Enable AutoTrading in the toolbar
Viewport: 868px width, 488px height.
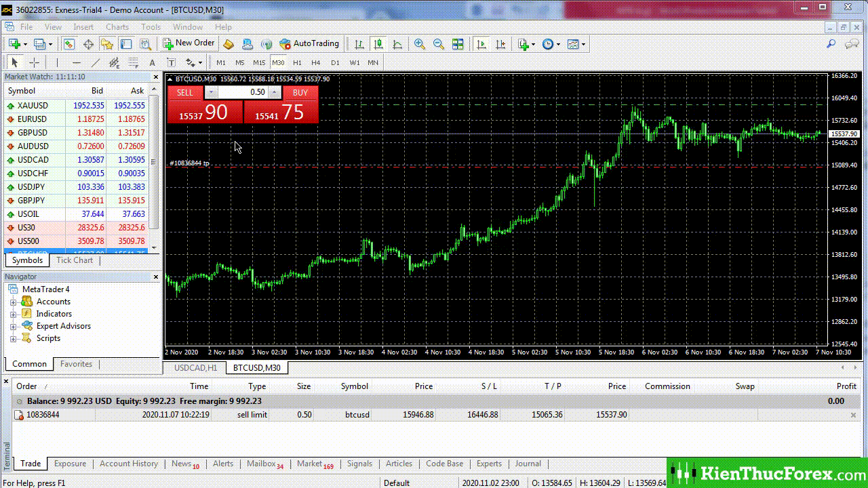coord(309,43)
